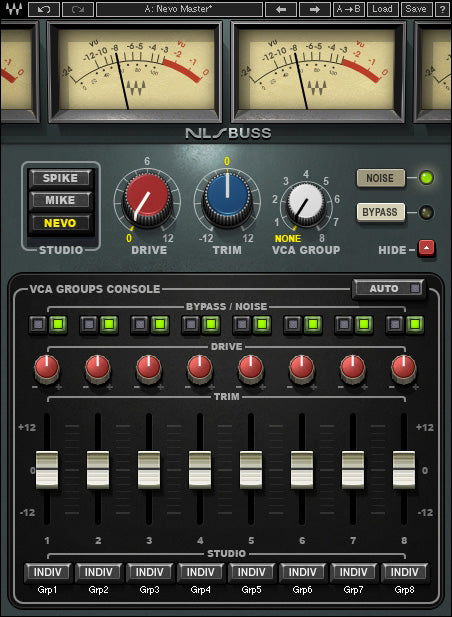Click the red main DRIVE knob

[x=148, y=200]
